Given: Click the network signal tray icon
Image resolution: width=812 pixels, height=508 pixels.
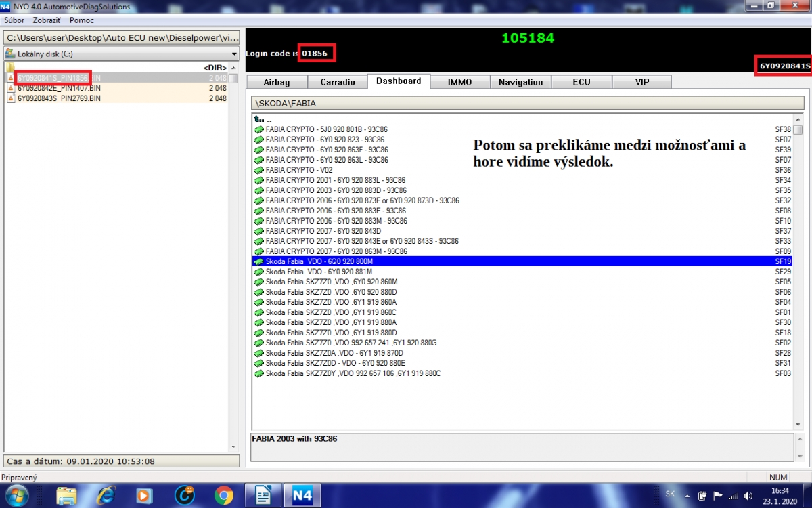Looking at the screenshot, I should click(733, 495).
